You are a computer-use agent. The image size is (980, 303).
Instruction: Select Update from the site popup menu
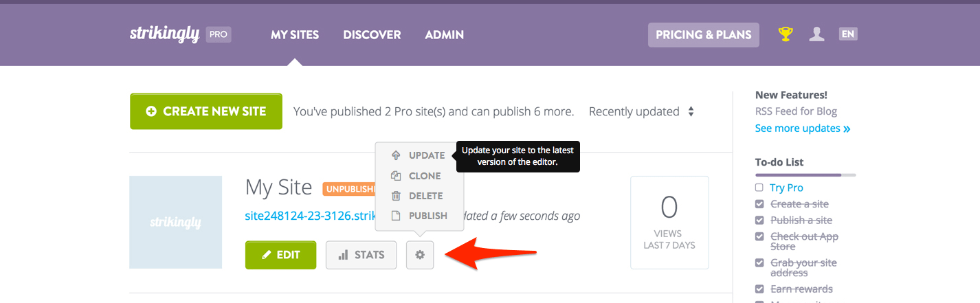(x=419, y=155)
